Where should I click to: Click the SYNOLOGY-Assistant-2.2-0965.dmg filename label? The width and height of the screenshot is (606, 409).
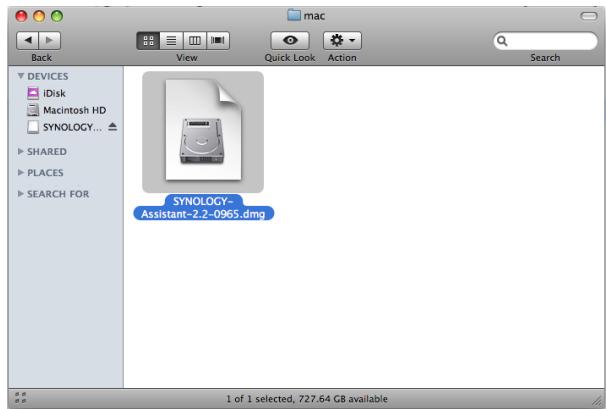point(204,208)
